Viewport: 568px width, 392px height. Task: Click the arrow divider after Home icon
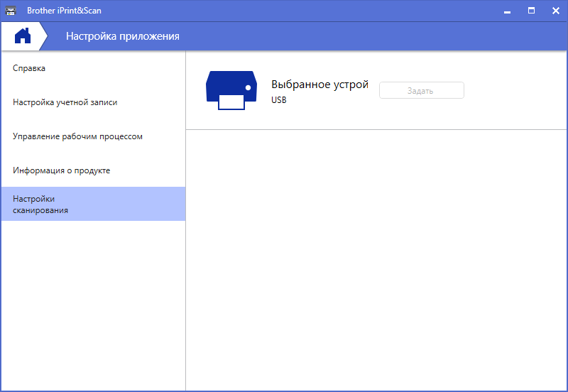(44, 36)
